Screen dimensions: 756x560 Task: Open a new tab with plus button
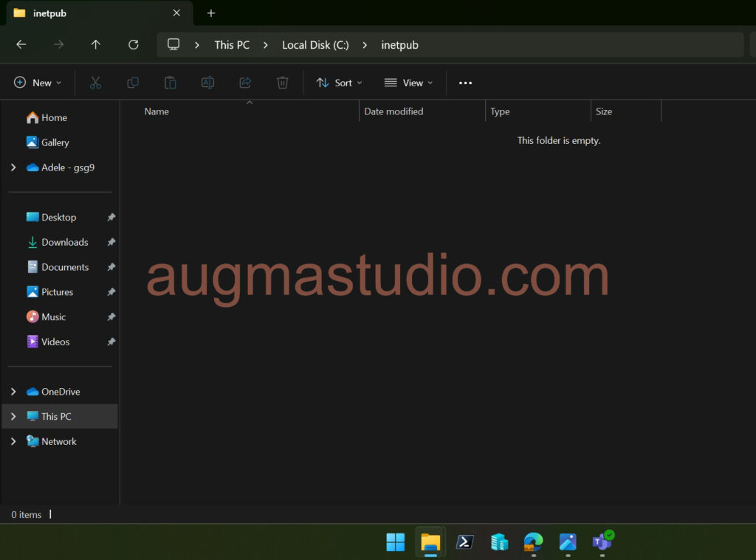coord(211,13)
